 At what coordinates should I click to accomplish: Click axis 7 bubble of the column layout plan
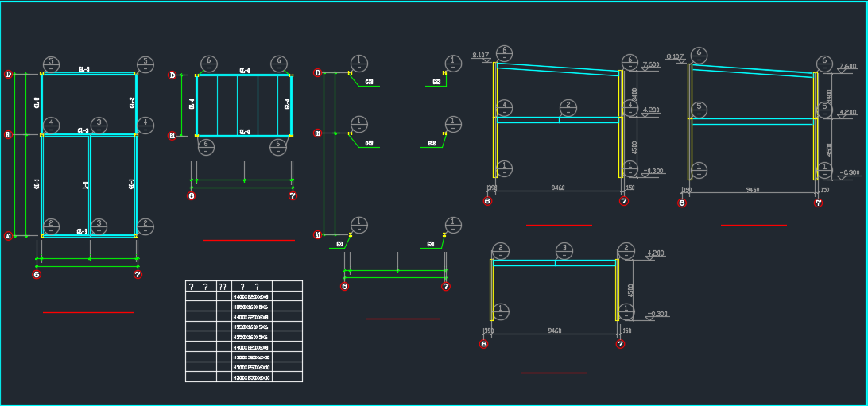click(x=446, y=287)
